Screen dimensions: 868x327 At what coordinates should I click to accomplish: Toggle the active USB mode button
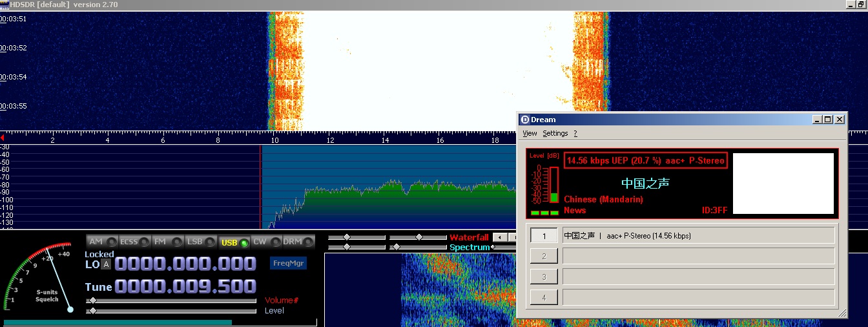click(x=234, y=242)
